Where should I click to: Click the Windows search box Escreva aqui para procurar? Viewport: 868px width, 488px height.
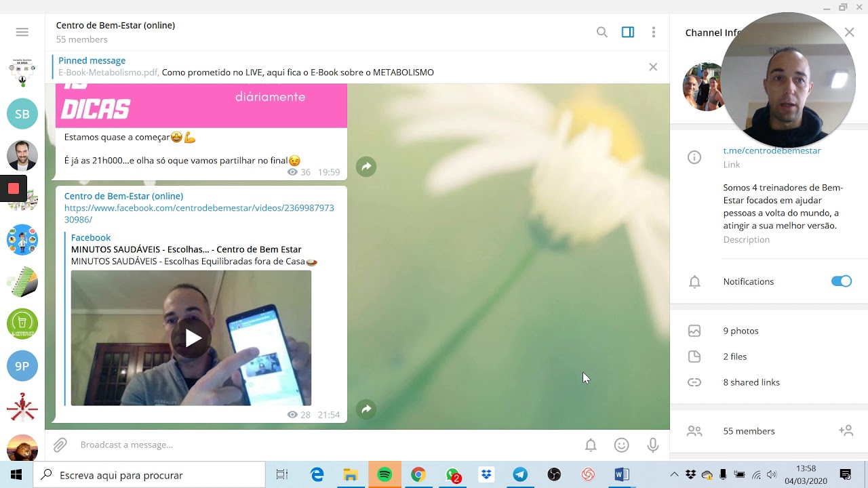click(149, 475)
